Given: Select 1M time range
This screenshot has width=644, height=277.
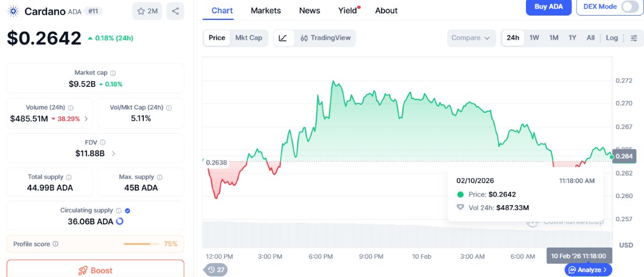Looking at the screenshot, I should point(554,38).
